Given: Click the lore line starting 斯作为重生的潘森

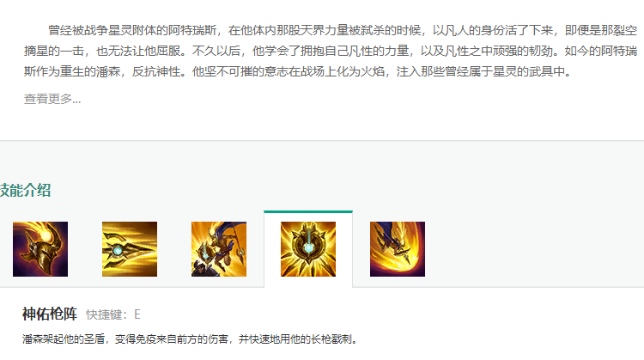Looking at the screenshot, I should coord(298,71).
